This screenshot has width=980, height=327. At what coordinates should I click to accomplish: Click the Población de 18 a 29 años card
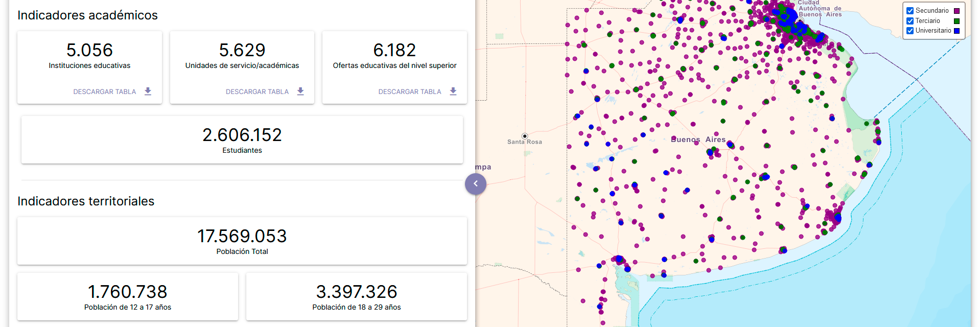356,297
